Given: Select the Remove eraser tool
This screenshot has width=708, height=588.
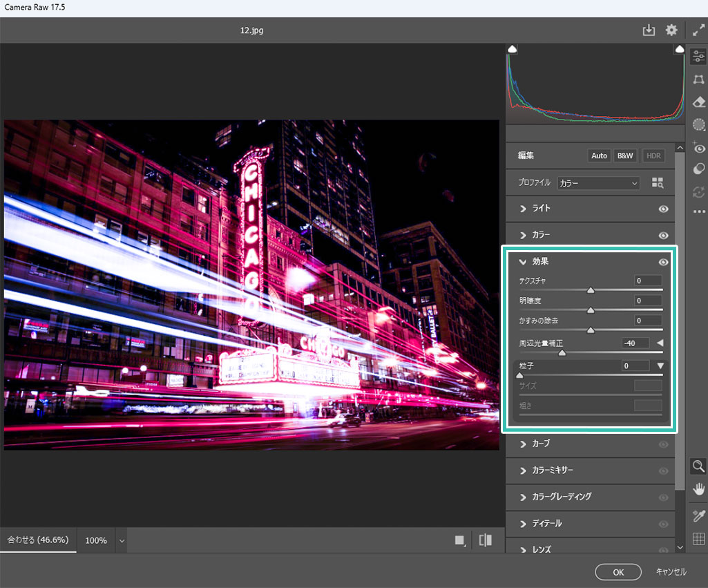Looking at the screenshot, I should [x=698, y=102].
